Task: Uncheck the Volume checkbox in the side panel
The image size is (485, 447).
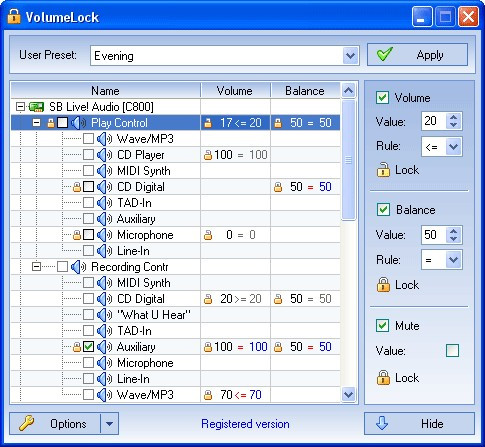Action: (x=382, y=98)
